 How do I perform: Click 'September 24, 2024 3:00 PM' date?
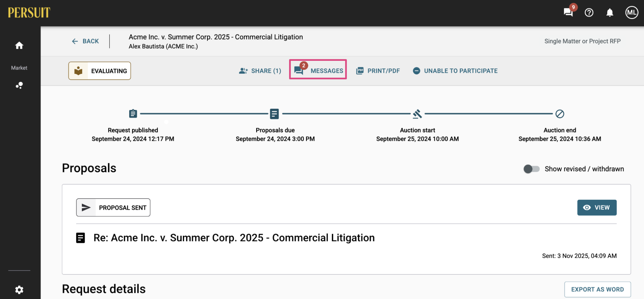click(275, 139)
